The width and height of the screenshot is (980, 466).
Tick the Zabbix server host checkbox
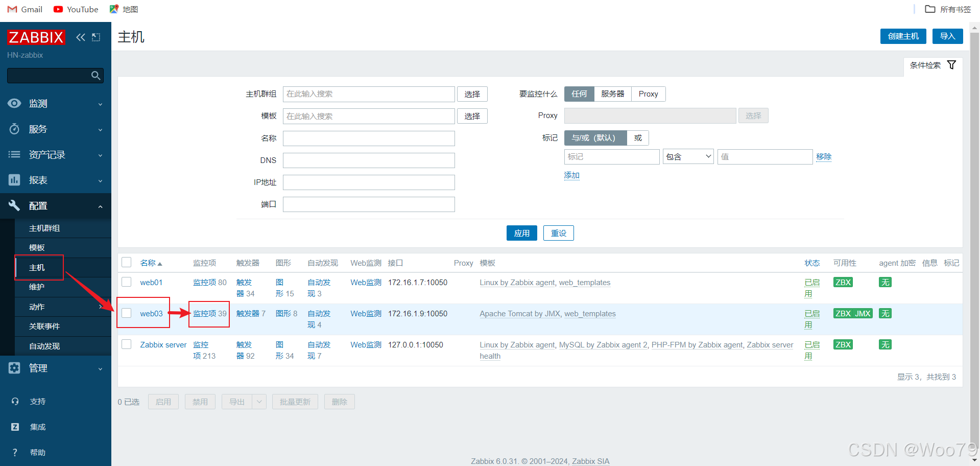[x=127, y=344]
